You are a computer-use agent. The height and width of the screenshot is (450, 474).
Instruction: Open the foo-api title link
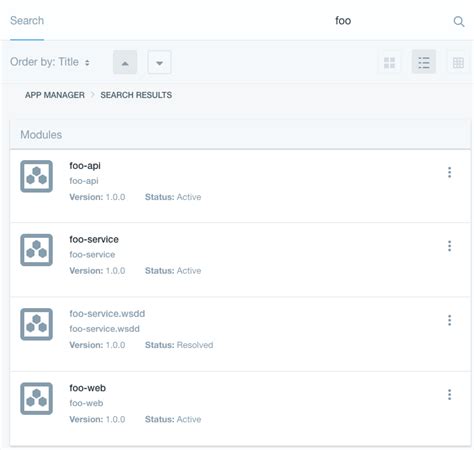point(85,166)
